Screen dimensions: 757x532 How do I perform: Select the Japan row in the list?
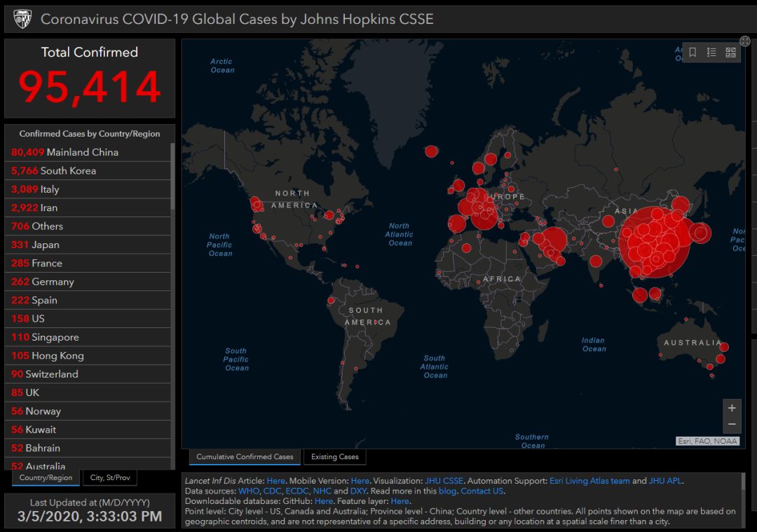pyautogui.click(x=88, y=245)
